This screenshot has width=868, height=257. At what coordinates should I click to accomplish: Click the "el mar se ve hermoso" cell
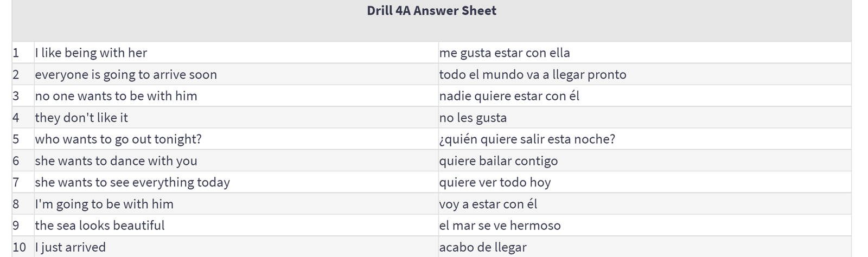(500, 226)
